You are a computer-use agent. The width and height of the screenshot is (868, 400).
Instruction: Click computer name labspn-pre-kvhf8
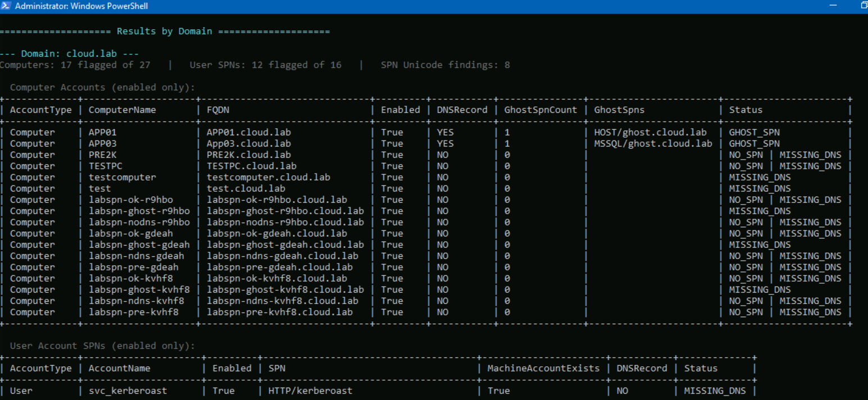[x=133, y=312]
